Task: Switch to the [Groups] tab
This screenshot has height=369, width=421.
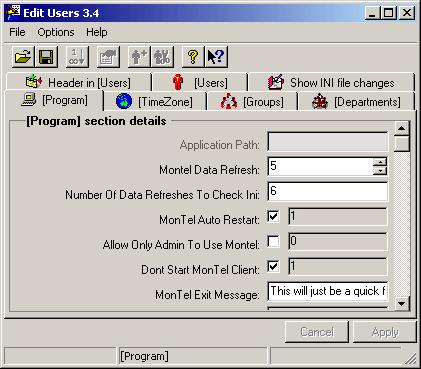Action: tap(252, 101)
